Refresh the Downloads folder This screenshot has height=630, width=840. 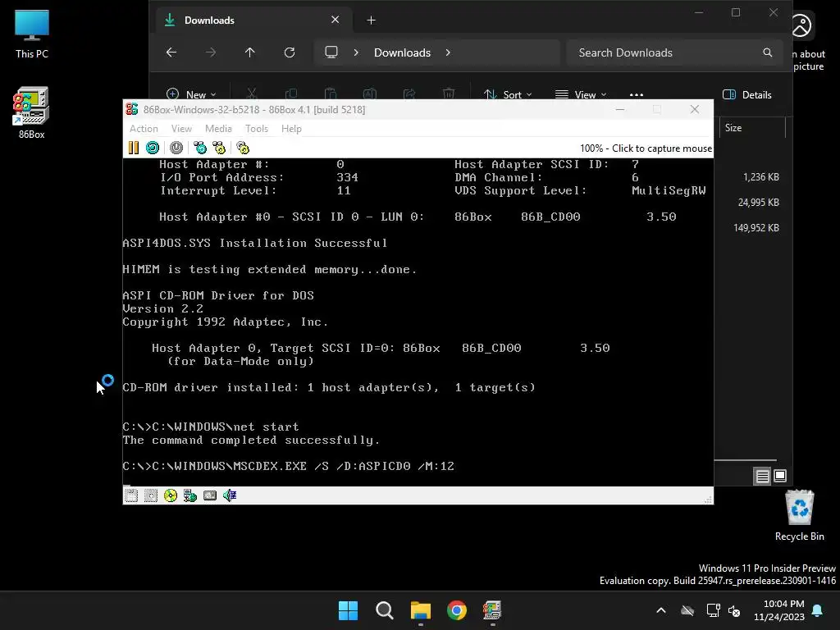tap(290, 52)
